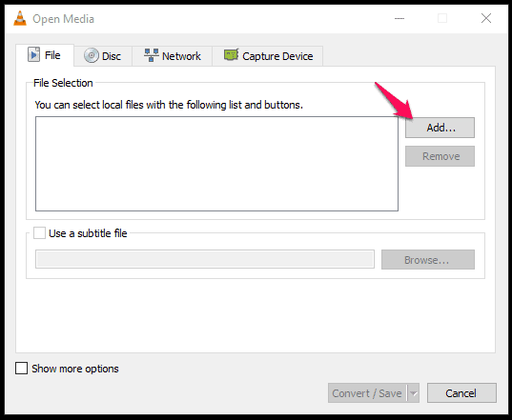The width and height of the screenshot is (512, 420).
Task: Click the VLC cone icon in title bar
Action: click(20, 18)
